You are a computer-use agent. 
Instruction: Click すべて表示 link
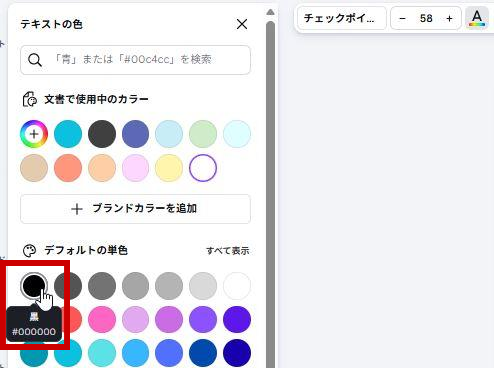coord(228,251)
